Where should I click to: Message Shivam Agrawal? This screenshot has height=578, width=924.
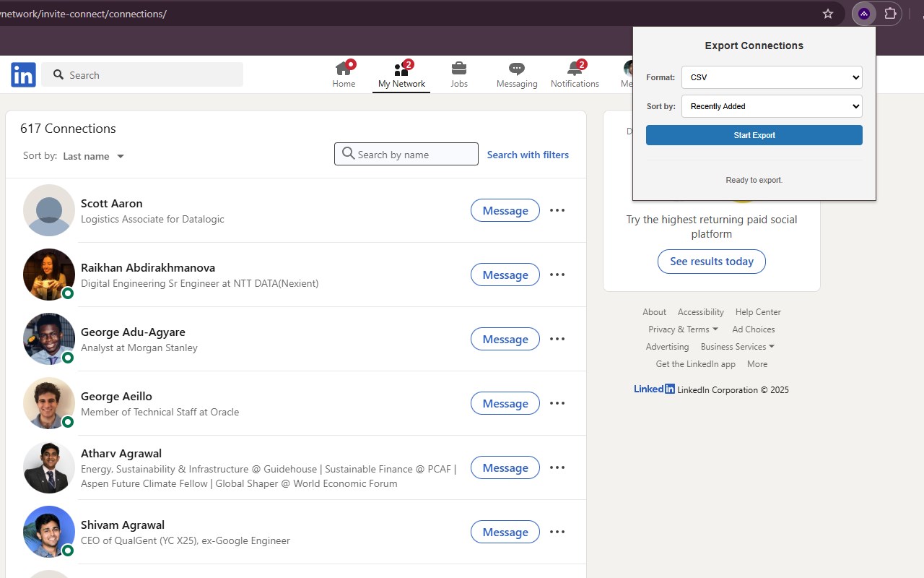[505, 532]
